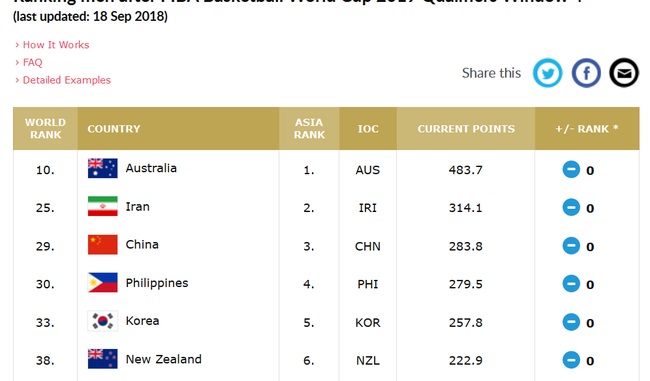Open the How It Works link

tap(56, 45)
